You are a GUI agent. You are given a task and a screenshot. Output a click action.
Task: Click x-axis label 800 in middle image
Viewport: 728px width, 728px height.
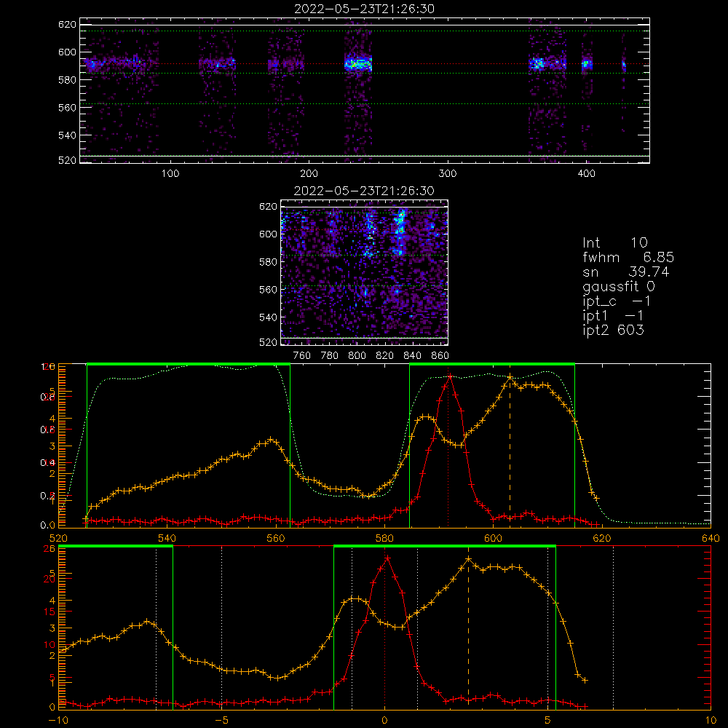point(357,356)
